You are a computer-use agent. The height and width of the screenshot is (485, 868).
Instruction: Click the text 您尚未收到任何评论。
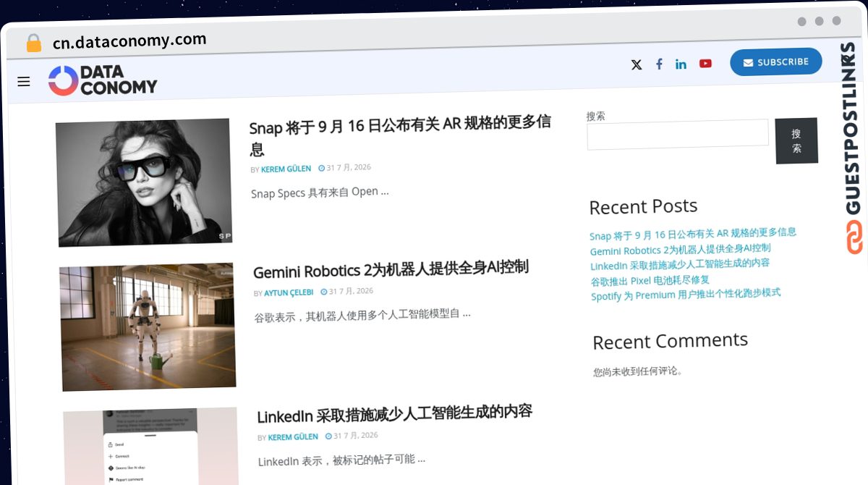(638, 371)
